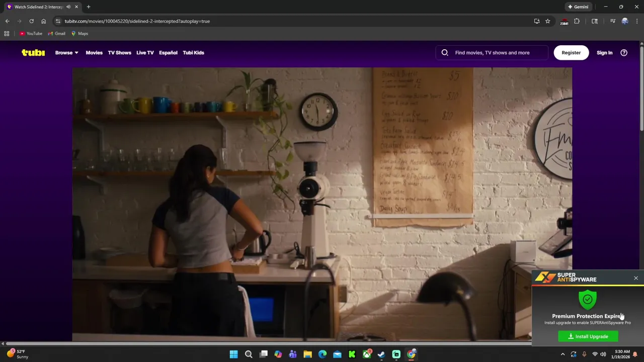
Task: Open Live TV page
Action: pos(145,52)
